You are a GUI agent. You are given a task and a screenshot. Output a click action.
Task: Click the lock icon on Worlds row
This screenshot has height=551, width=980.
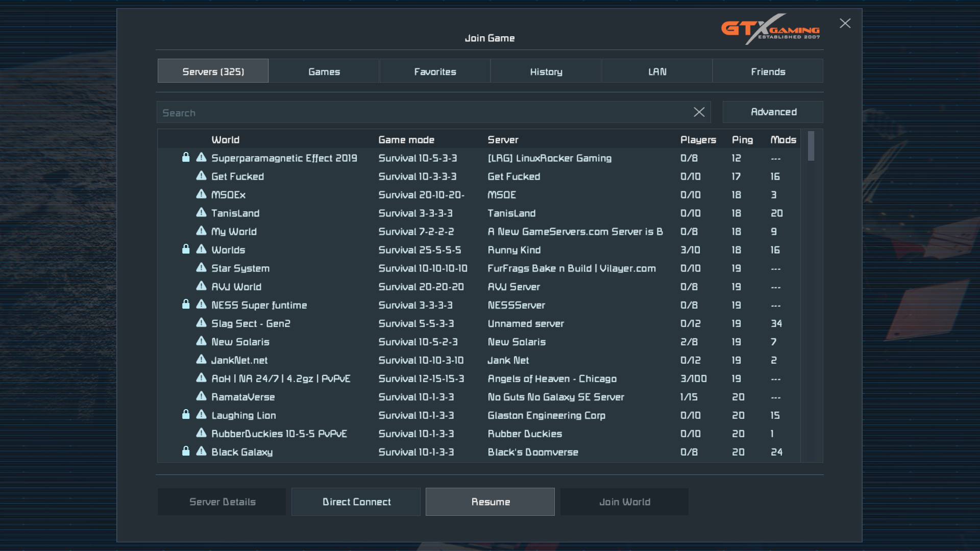click(x=186, y=249)
